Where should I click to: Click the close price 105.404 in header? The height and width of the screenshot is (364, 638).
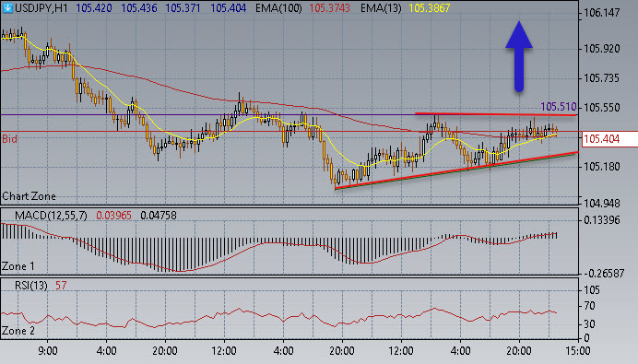pyautogui.click(x=229, y=8)
